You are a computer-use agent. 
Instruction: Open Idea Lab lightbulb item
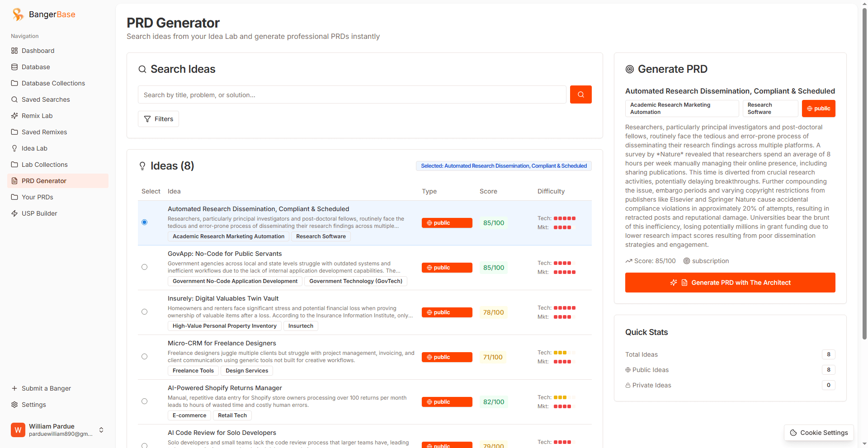point(14,148)
